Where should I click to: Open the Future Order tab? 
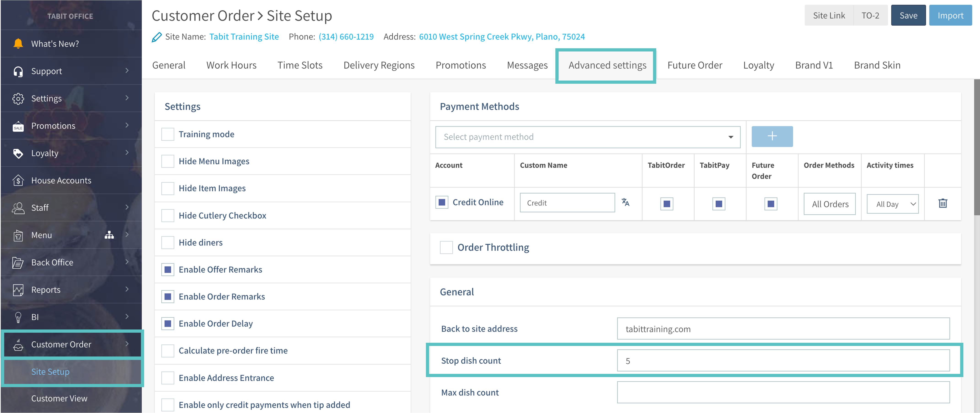(x=694, y=65)
